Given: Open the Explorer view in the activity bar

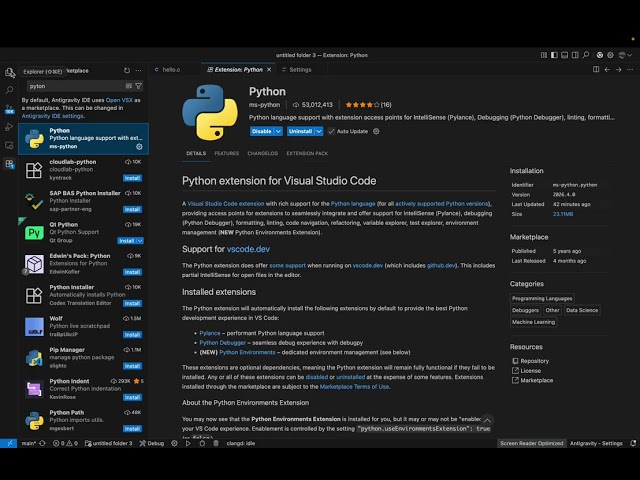Looking at the screenshot, I should point(10,73).
